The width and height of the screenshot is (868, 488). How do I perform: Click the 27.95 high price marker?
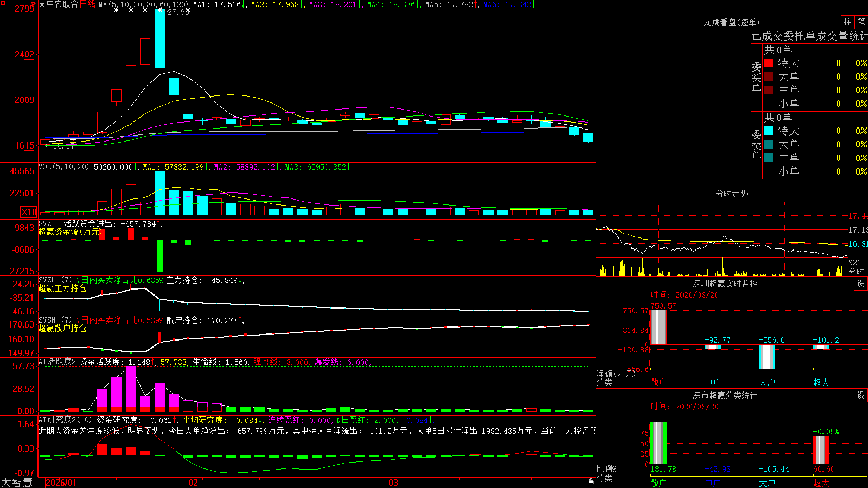[178, 12]
